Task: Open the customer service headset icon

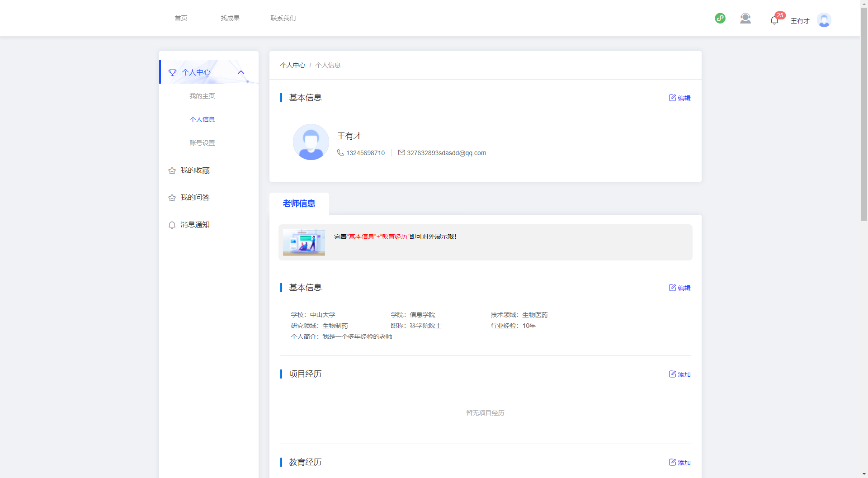Action: tap(745, 19)
